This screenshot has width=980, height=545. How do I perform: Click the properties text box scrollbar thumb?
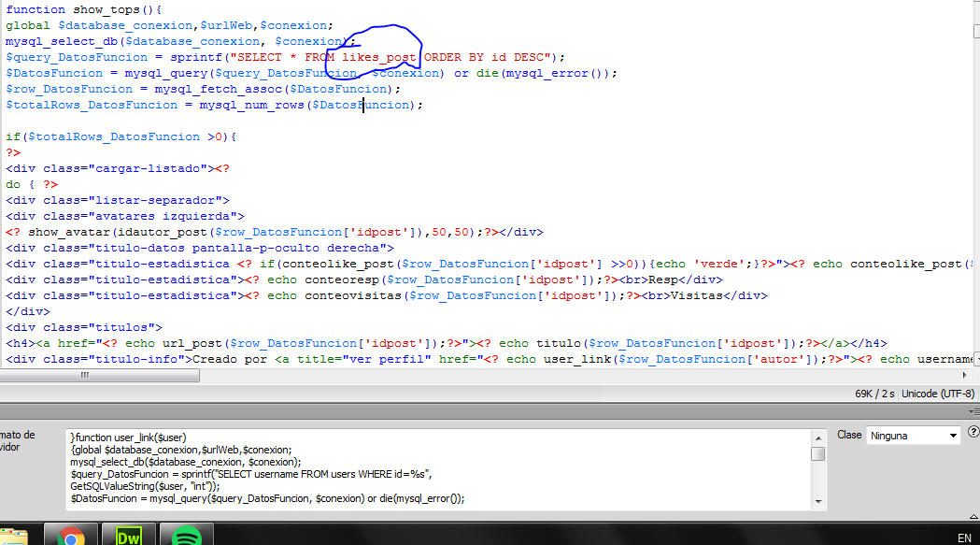point(817,453)
